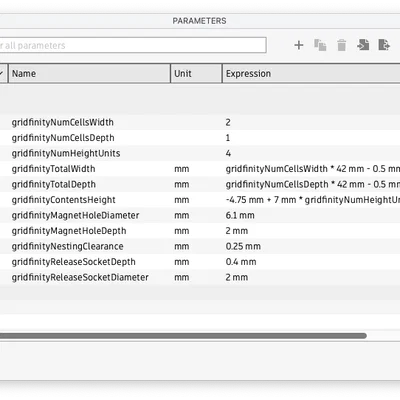
Task: Select gridfinityContentsHeight parameter name
Action: pyautogui.click(x=64, y=200)
